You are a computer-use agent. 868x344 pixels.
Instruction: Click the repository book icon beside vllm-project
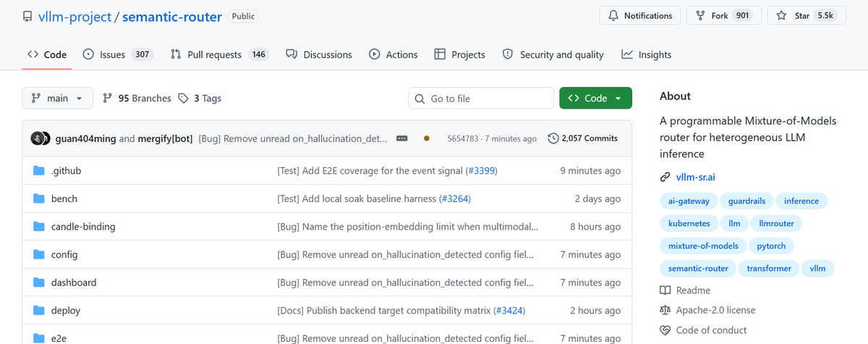coord(27,16)
